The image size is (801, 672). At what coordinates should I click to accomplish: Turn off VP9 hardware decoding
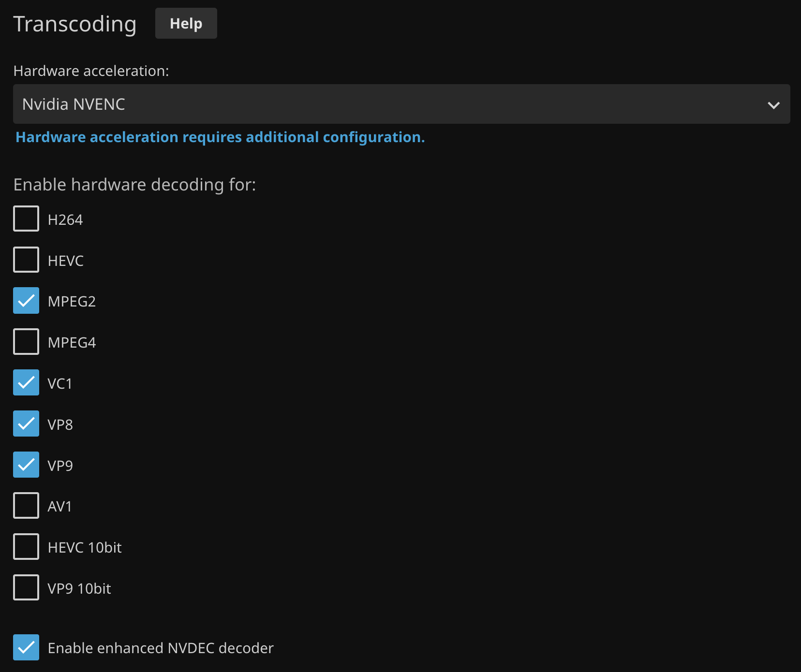(26, 465)
